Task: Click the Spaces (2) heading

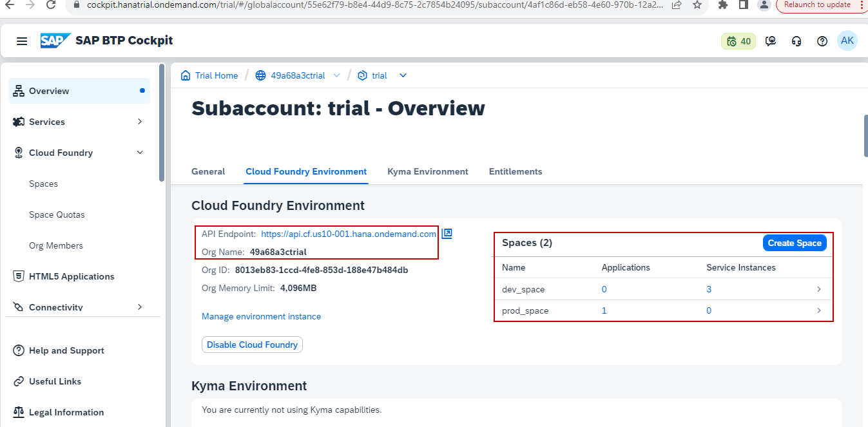Action: pyautogui.click(x=527, y=243)
